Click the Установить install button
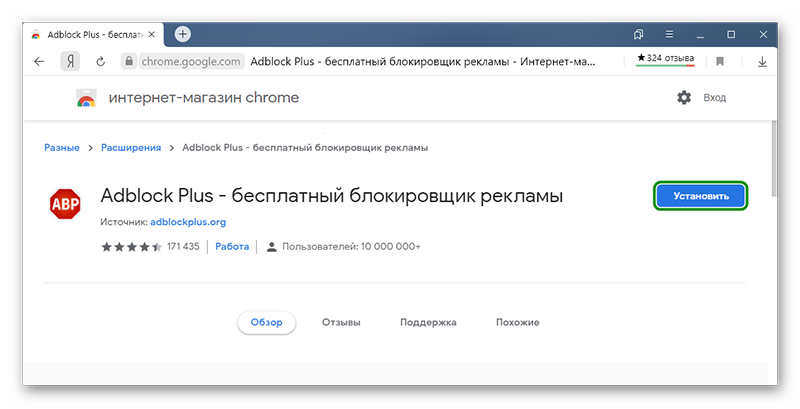The height and width of the screenshot is (409, 800). coord(701,196)
